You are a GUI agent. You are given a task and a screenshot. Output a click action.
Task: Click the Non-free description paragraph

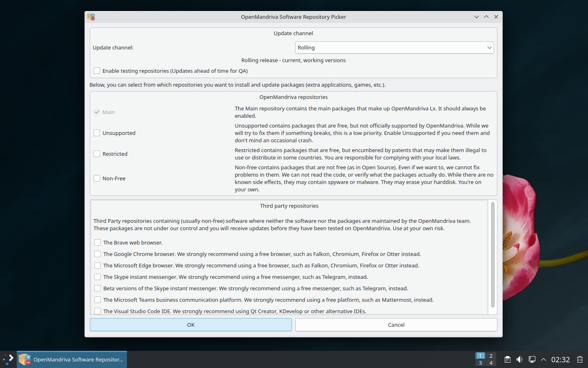(364, 178)
